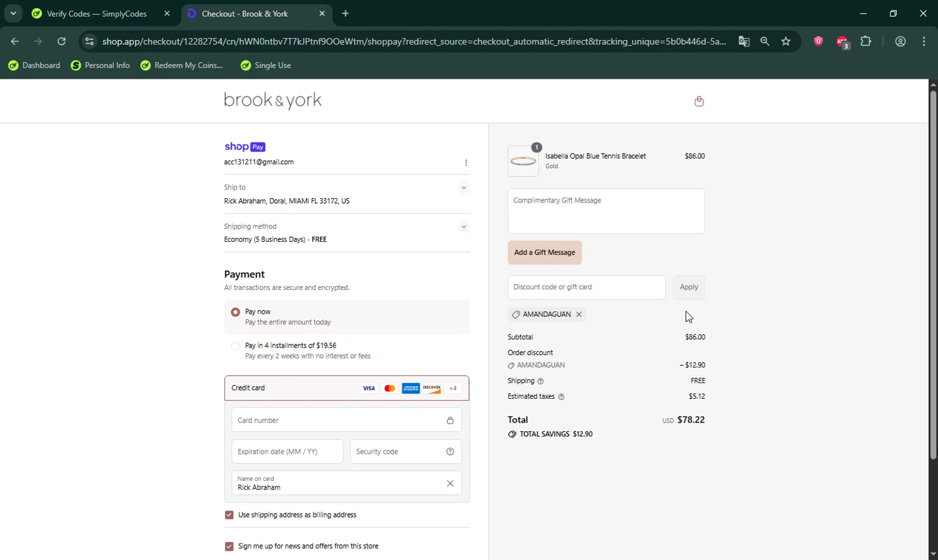Image resolution: width=938 pixels, height=560 pixels.
Task: Click the Total amount $78.22
Action: click(x=691, y=420)
